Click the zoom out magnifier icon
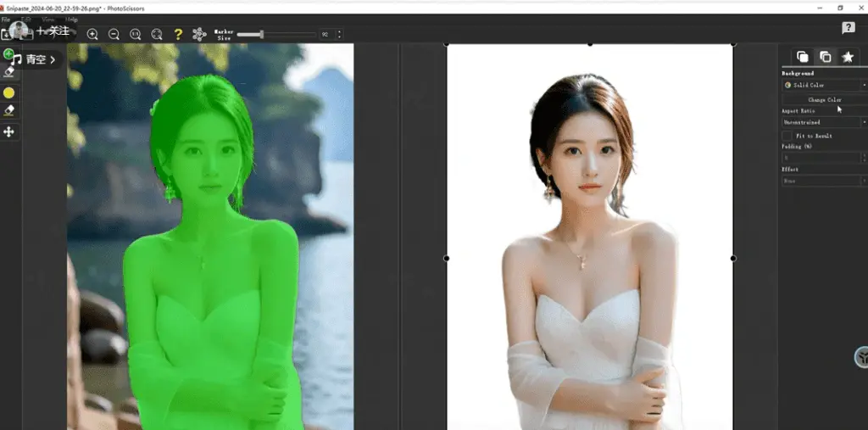The width and height of the screenshot is (868, 430). tap(114, 34)
